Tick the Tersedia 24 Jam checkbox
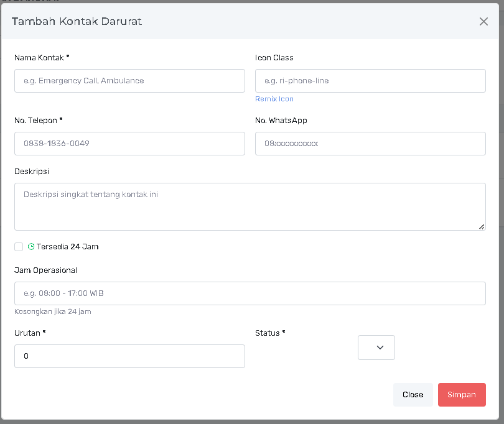Image resolution: width=504 pixels, height=424 pixels. pyautogui.click(x=19, y=247)
